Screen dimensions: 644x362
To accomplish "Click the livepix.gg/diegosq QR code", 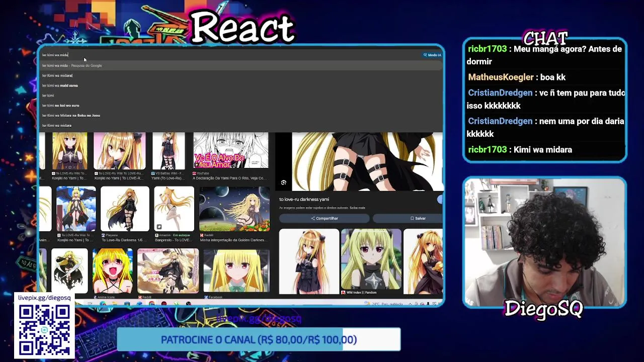I will 44,330.
